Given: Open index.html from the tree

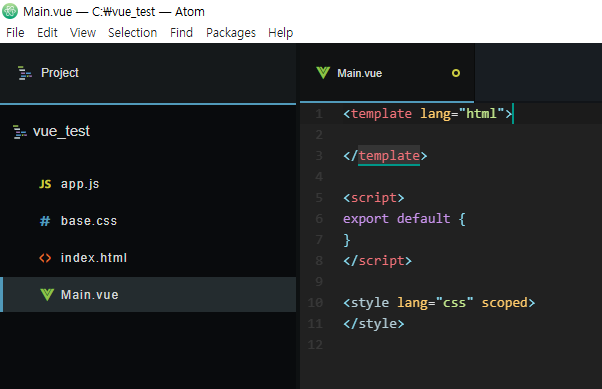Looking at the screenshot, I should click(x=148, y=258).
